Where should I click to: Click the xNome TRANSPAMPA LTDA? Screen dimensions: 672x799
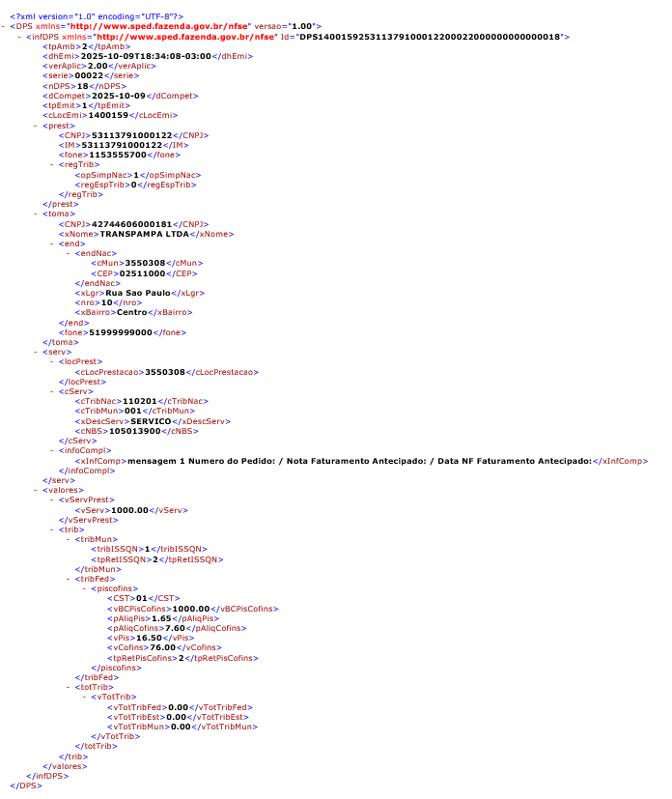coord(145,234)
